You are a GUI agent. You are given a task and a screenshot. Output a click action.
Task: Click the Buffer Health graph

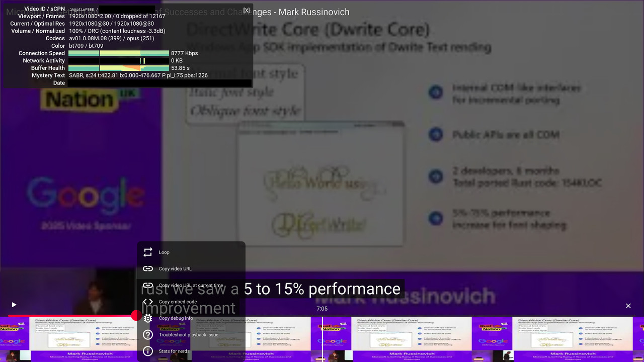[119, 68]
